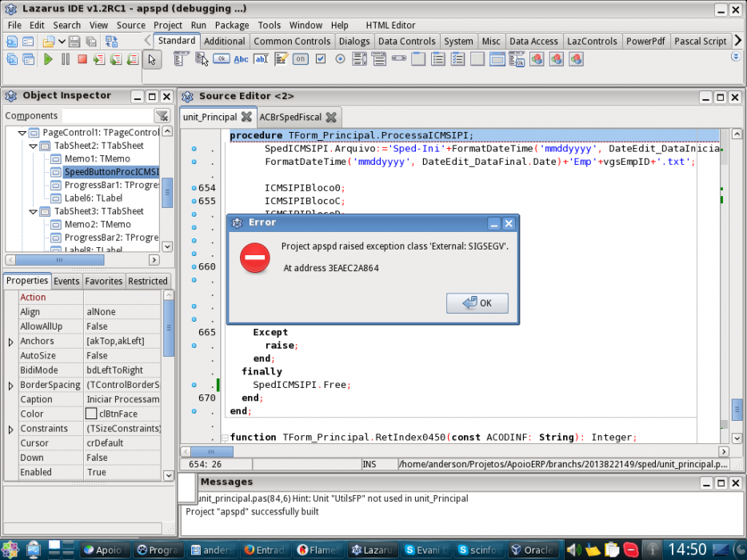
Task: Switch to the ACBrSpedFiscal editor tab
Action: tap(290, 118)
